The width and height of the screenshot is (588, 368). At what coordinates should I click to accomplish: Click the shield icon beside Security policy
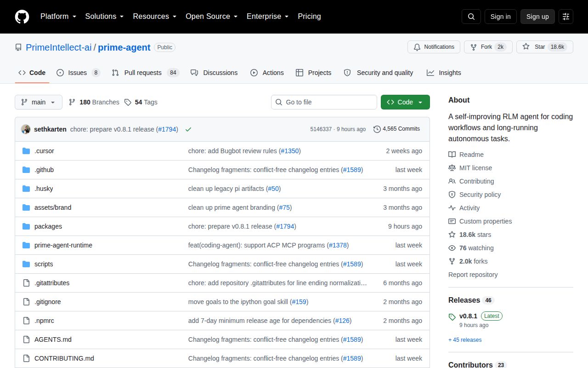click(452, 195)
